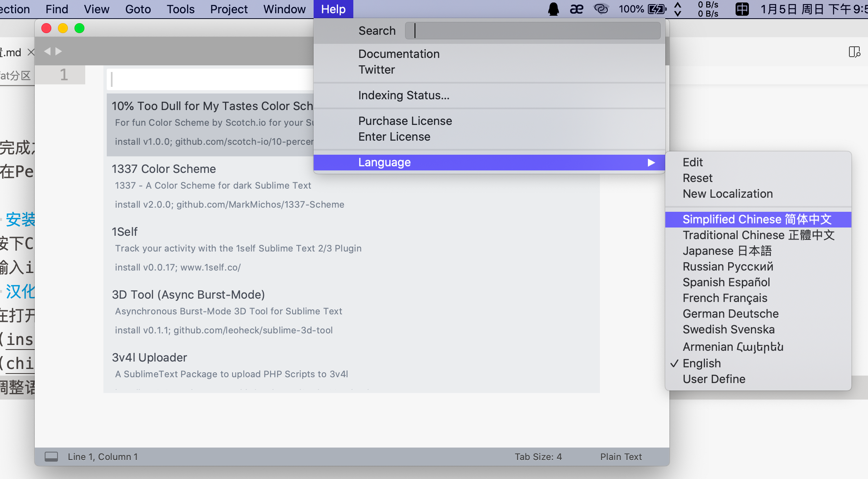Open the Help menu
The height and width of the screenshot is (479, 868).
[333, 9]
